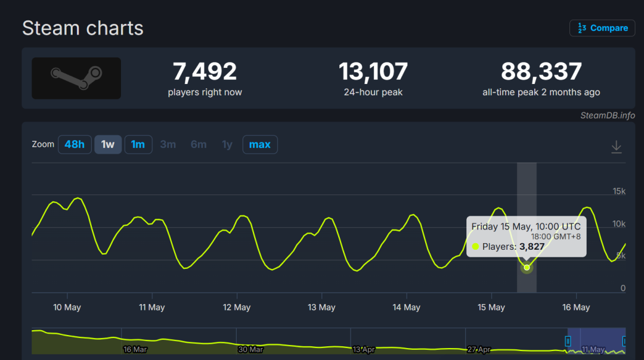Click the 13 May axis label
Image resolution: width=644 pixels, height=360 pixels.
point(321,307)
